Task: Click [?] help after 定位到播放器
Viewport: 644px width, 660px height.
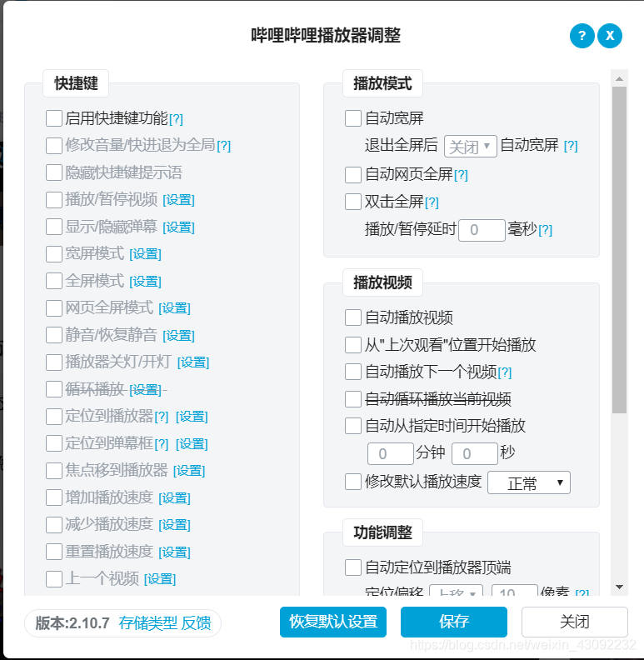Action: coord(162,417)
